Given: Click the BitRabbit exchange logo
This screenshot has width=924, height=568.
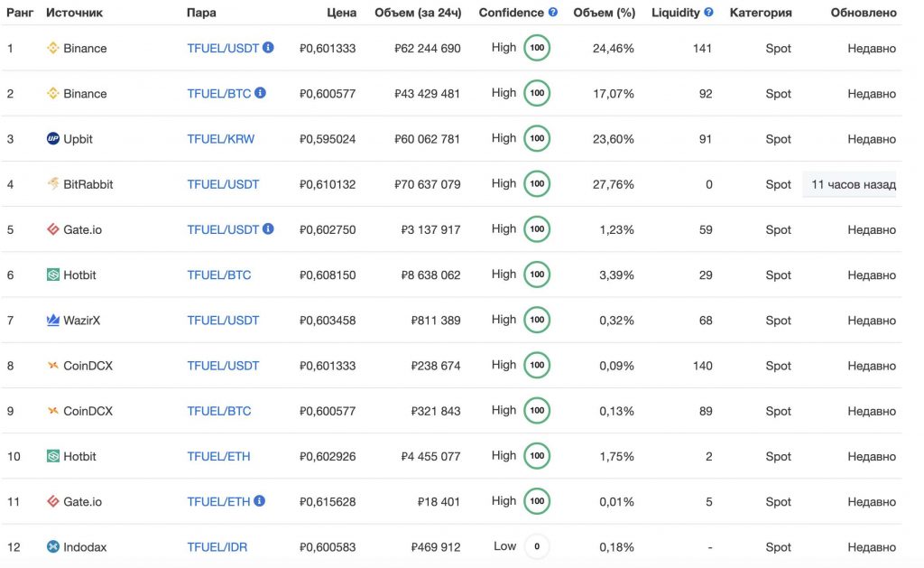Looking at the screenshot, I should tap(53, 184).
